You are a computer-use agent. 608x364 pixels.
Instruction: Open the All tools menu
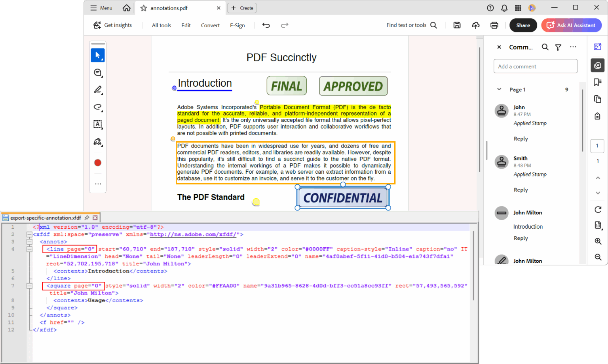(x=161, y=25)
